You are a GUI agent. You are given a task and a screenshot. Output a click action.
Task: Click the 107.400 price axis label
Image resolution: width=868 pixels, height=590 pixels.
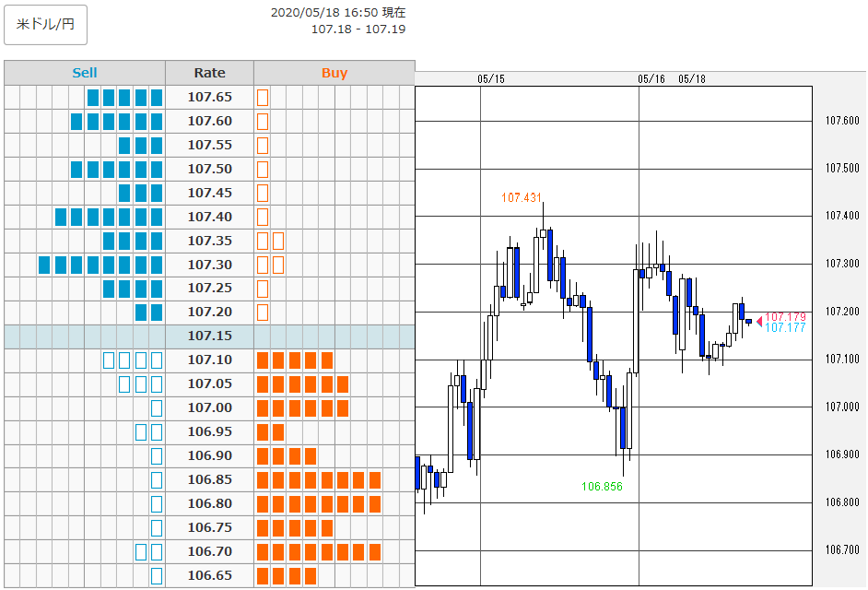tap(842, 216)
